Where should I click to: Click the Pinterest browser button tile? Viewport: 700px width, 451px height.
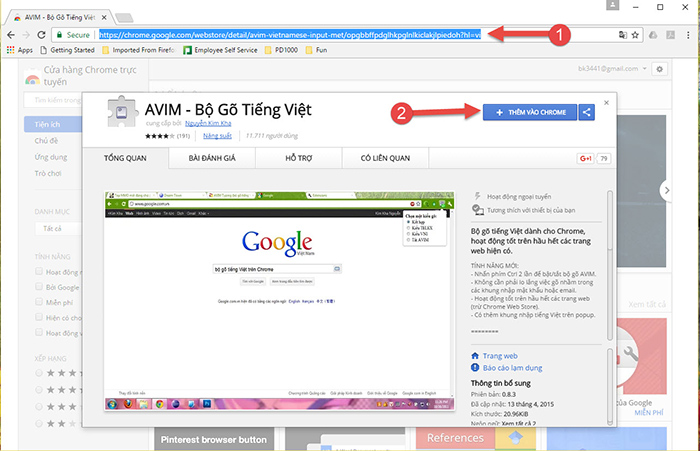(x=214, y=439)
